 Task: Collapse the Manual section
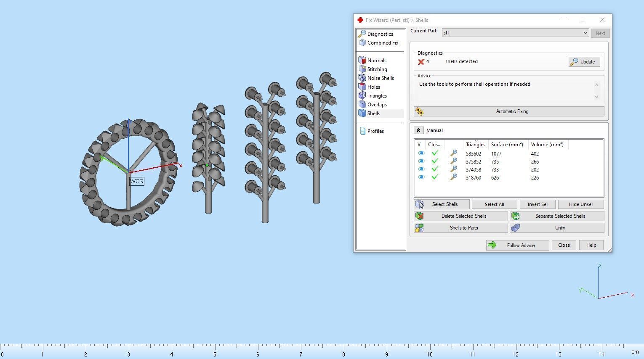click(418, 130)
